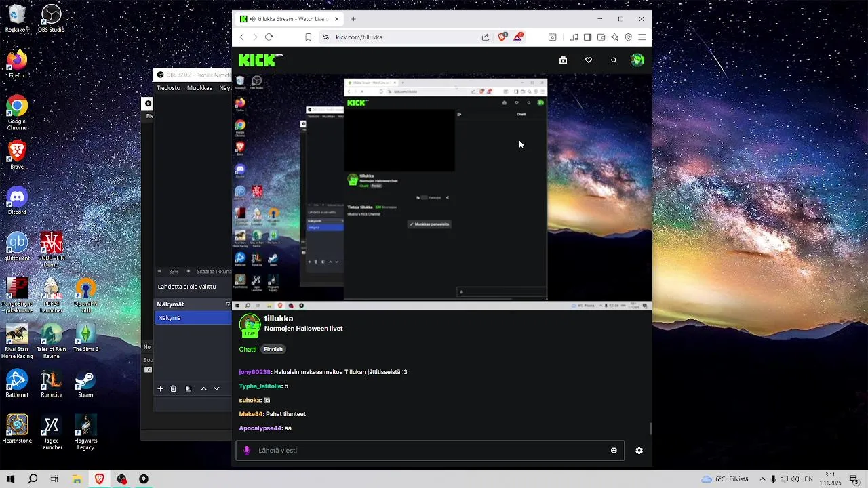868x488 pixels.
Task: Click tillukka channel avatar with LIVE badge
Action: coord(250,325)
